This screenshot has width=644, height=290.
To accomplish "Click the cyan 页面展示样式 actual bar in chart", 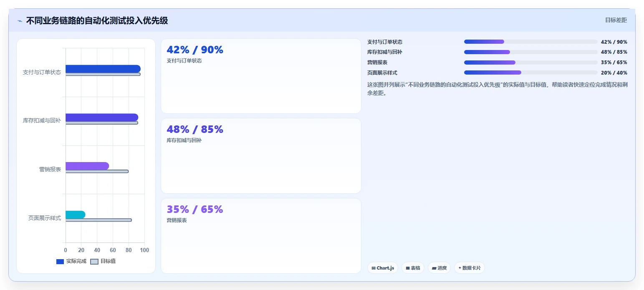I will pyautogui.click(x=75, y=215).
